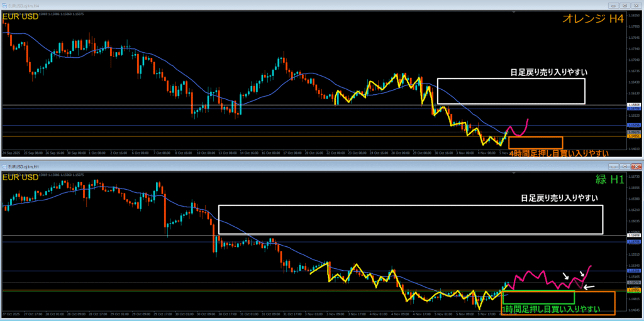Image resolution: width=644 pixels, height=321 pixels.
Task: Click the 1.15808 price tag in H4 chart
Action: coord(633,105)
